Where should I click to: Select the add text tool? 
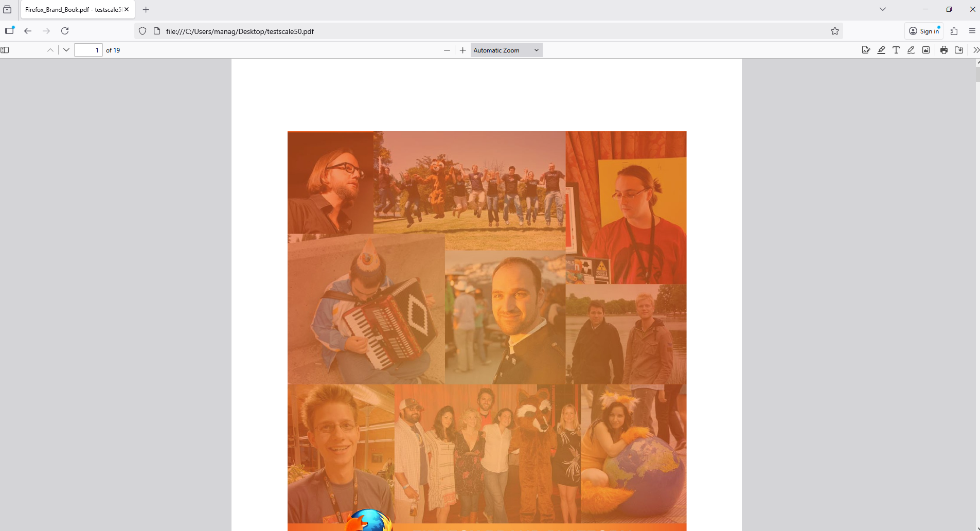(896, 50)
